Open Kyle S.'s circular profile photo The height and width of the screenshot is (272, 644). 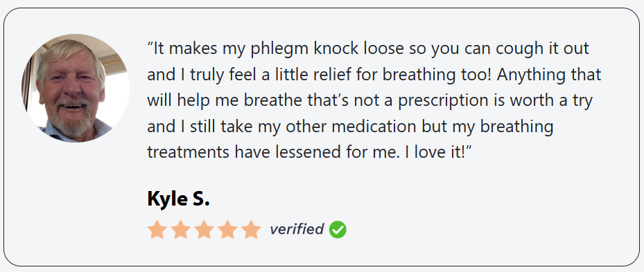pos(76,88)
